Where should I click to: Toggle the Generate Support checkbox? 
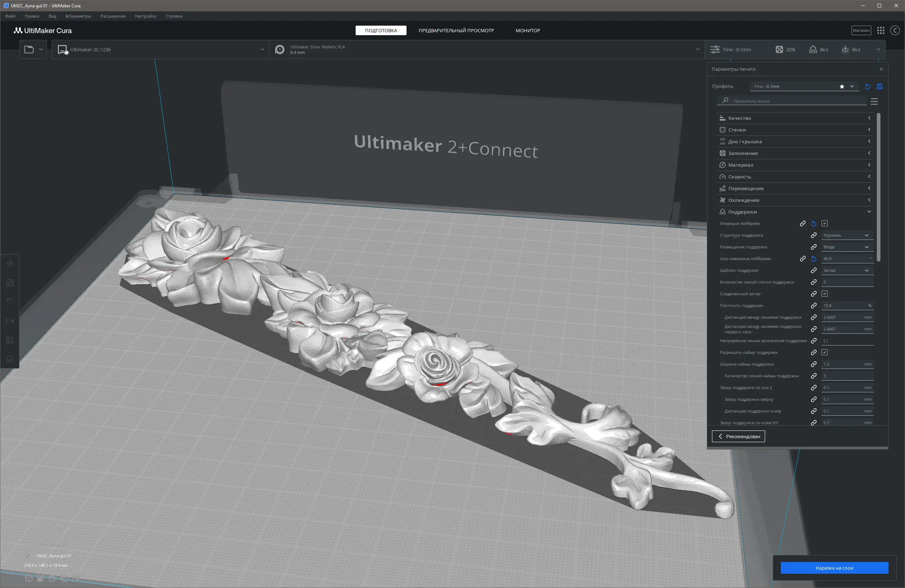[x=824, y=223]
